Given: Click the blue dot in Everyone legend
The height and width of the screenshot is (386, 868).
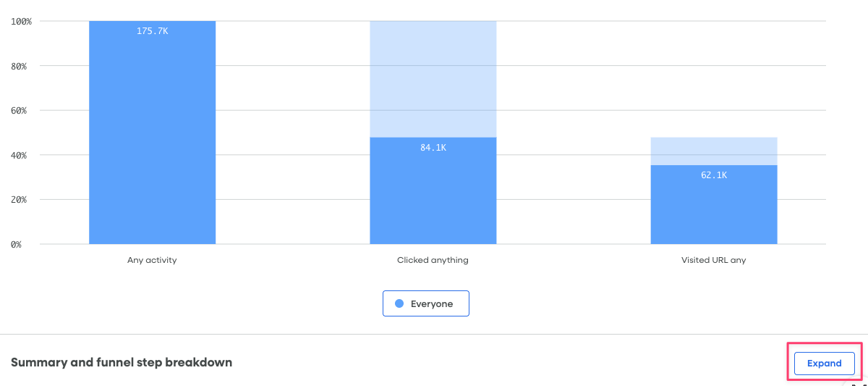Looking at the screenshot, I should pyautogui.click(x=399, y=304).
